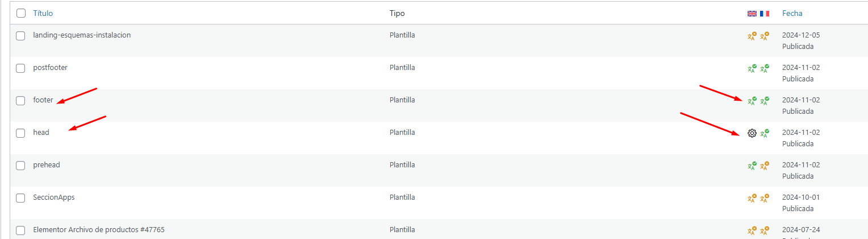Select the checkbox next to head

[20, 133]
